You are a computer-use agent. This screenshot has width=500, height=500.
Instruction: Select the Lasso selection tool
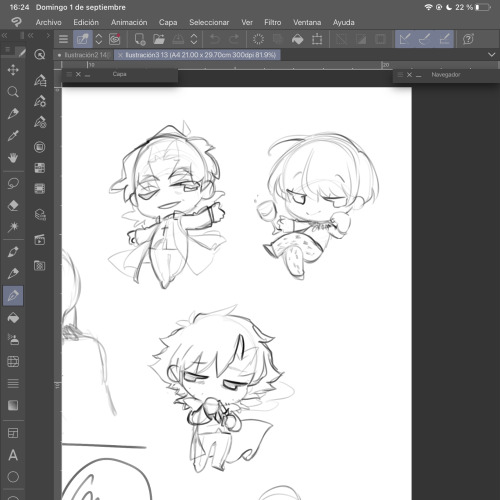(x=13, y=183)
